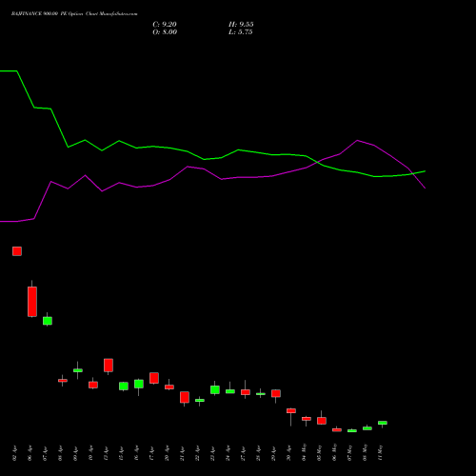This screenshot has width=476, height=476.
Task: Click the 07 Apr date label
Action: coord(45,453)
